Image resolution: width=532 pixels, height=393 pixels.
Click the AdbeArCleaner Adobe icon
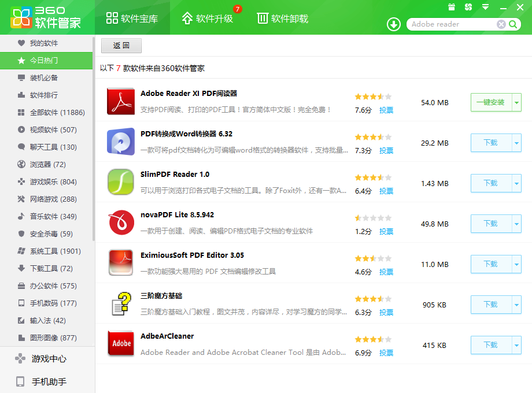click(121, 343)
